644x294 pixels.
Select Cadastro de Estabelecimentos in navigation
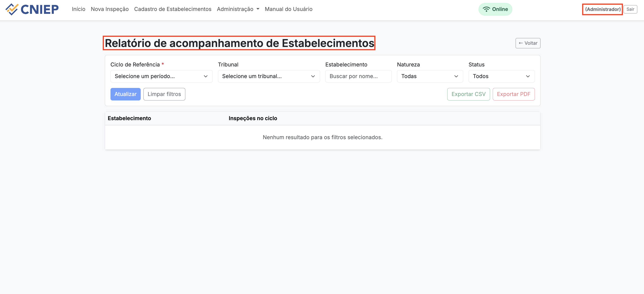pos(173,9)
